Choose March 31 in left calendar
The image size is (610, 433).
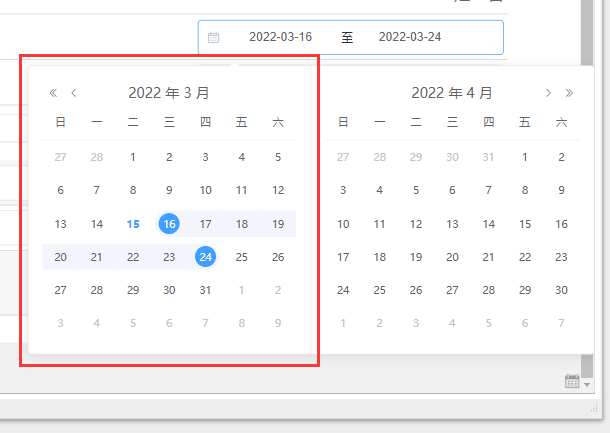tap(205, 290)
